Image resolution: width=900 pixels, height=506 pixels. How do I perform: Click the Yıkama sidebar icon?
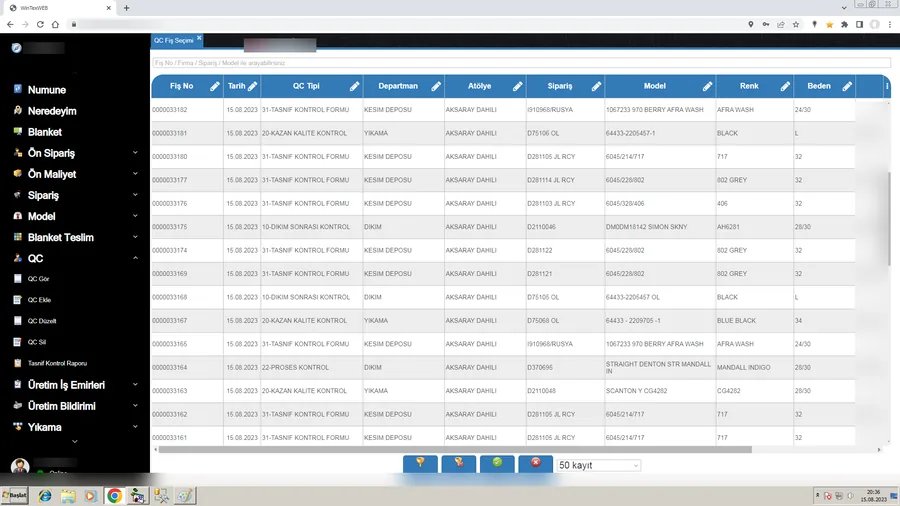[18, 426]
